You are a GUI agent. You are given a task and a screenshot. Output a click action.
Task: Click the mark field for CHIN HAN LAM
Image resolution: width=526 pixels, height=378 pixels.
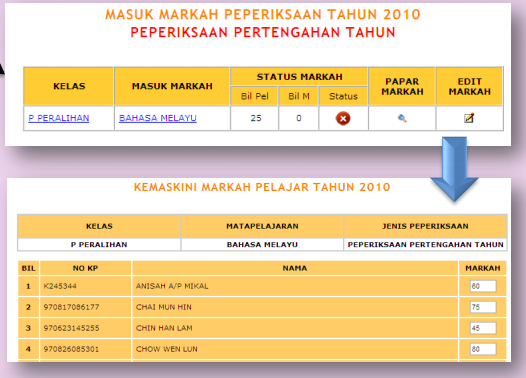(x=483, y=328)
